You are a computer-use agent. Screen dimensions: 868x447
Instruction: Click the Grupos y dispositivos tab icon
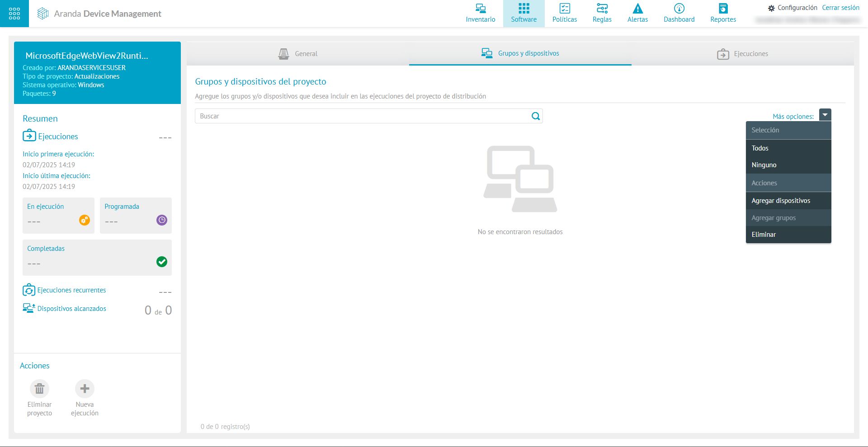[x=487, y=53]
